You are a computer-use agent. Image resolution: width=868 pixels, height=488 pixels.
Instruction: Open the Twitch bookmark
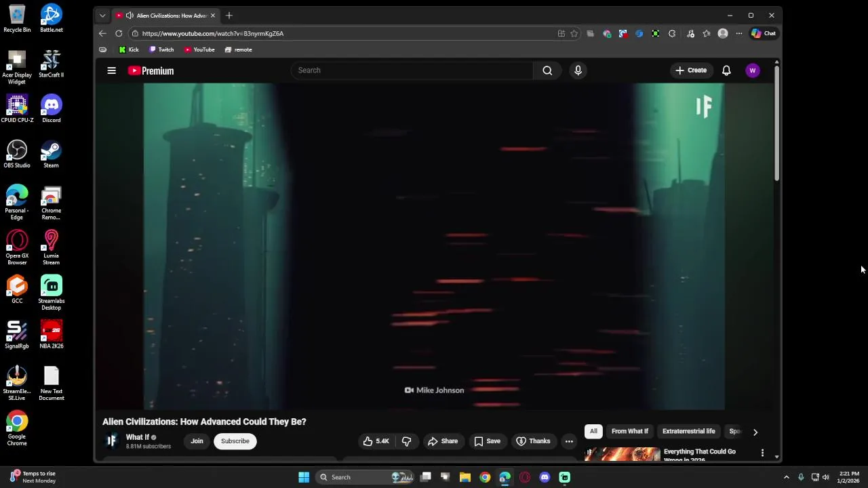(161, 49)
